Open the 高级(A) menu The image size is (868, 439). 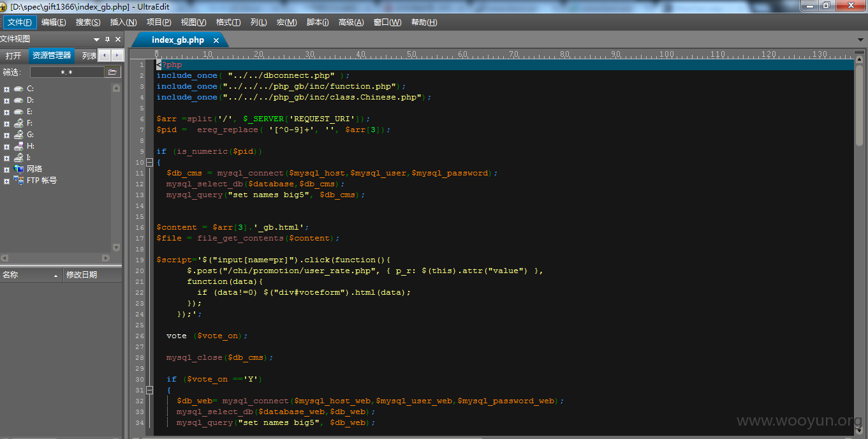351,22
